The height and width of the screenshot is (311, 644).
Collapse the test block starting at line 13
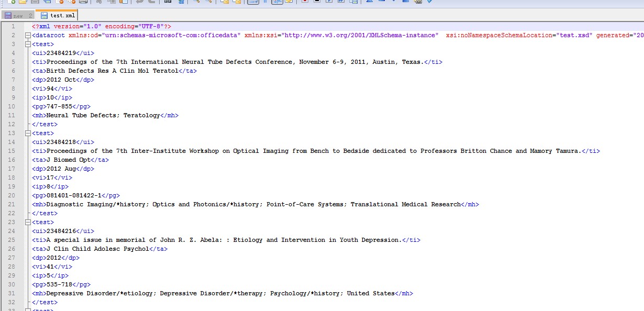point(28,134)
